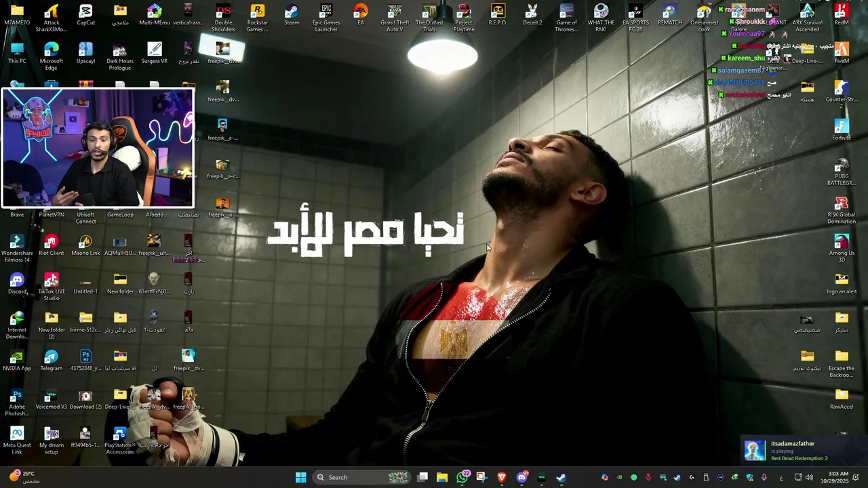
Task: Launch EA SPORTS FC 26 shortcut
Action: click(x=635, y=18)
